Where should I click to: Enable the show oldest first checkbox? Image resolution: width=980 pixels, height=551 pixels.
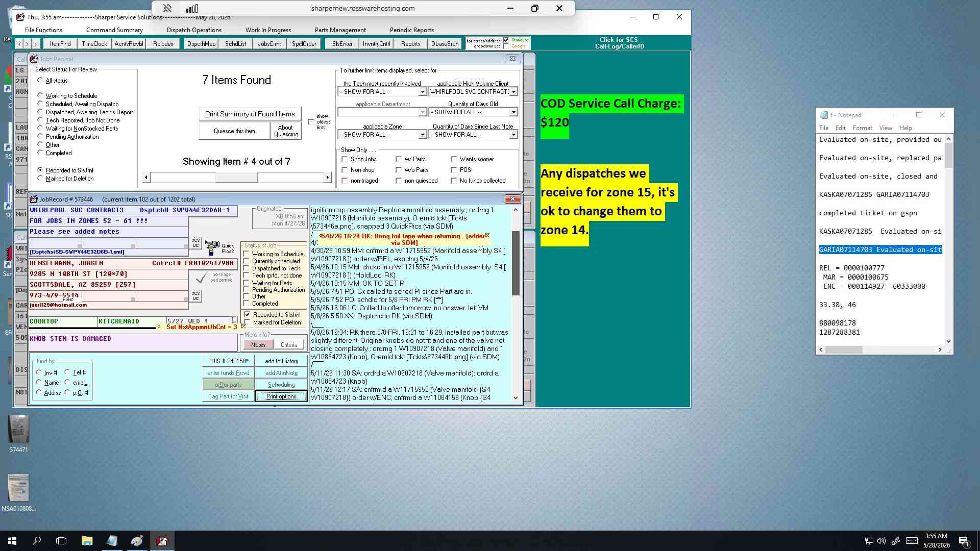pos(311,122)
